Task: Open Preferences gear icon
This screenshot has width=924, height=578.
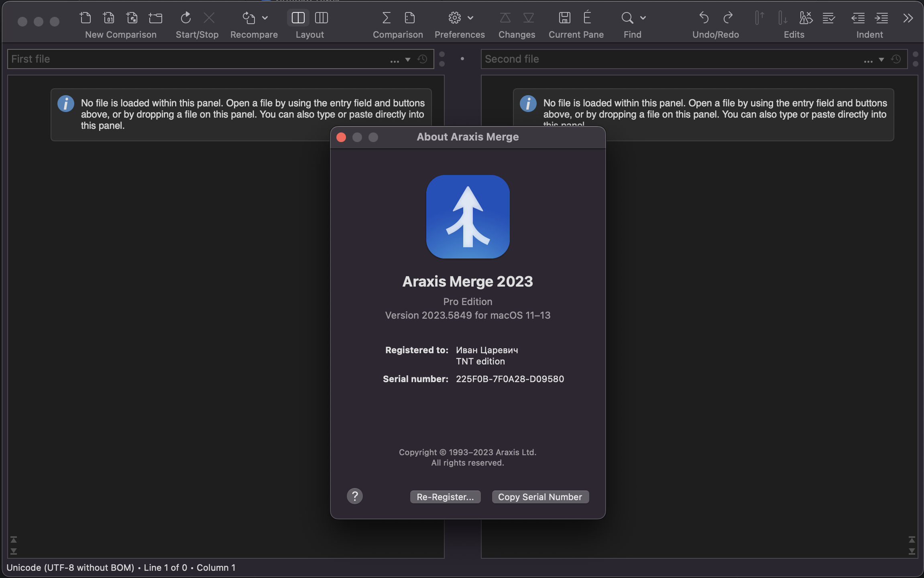Action: [x=455, y=18]
